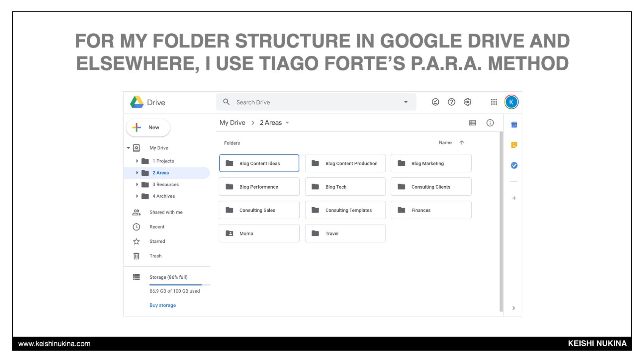This screenshot has width=644, height=362.
Task: Open search options dropdown arrow
Action: (x=406, y=102)
